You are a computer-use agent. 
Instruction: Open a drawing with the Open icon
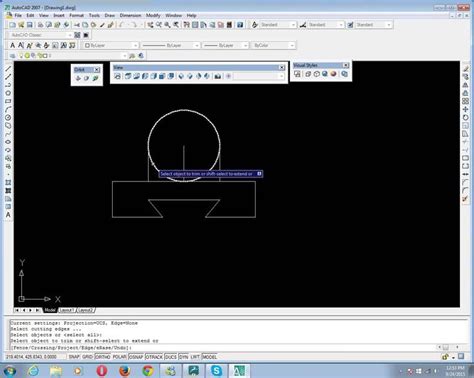coord(21,25)
